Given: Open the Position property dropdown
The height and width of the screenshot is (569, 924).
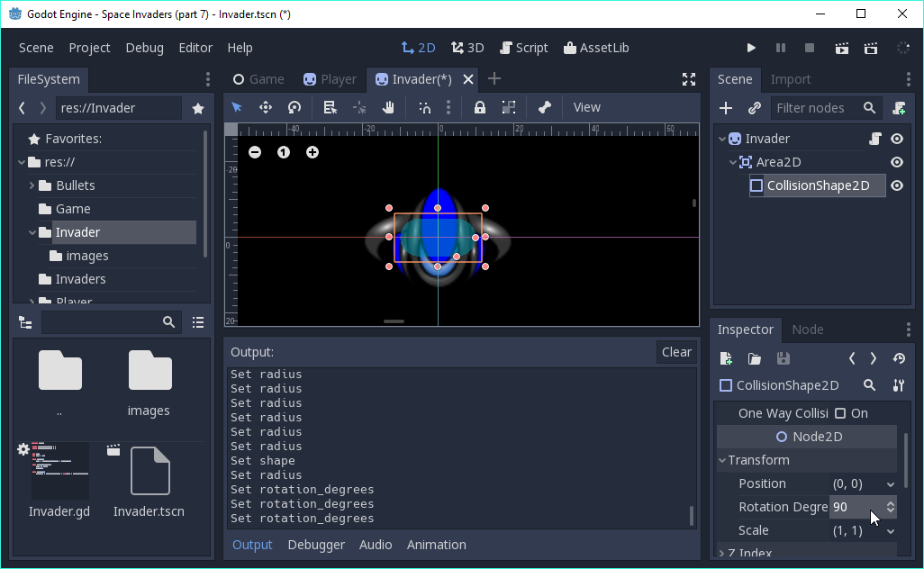Looking at the screenshot, I should tap(892, 483).
